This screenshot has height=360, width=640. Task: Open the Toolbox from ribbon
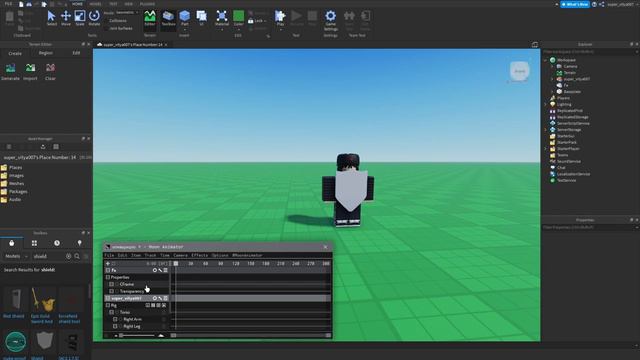pyautogui.click(x=168, y=19)
